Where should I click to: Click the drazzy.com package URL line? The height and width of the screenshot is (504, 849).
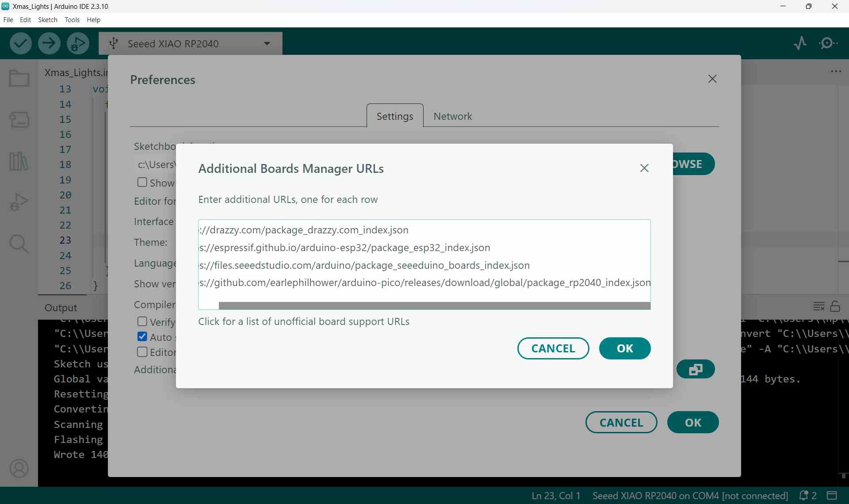coord(304,230)
